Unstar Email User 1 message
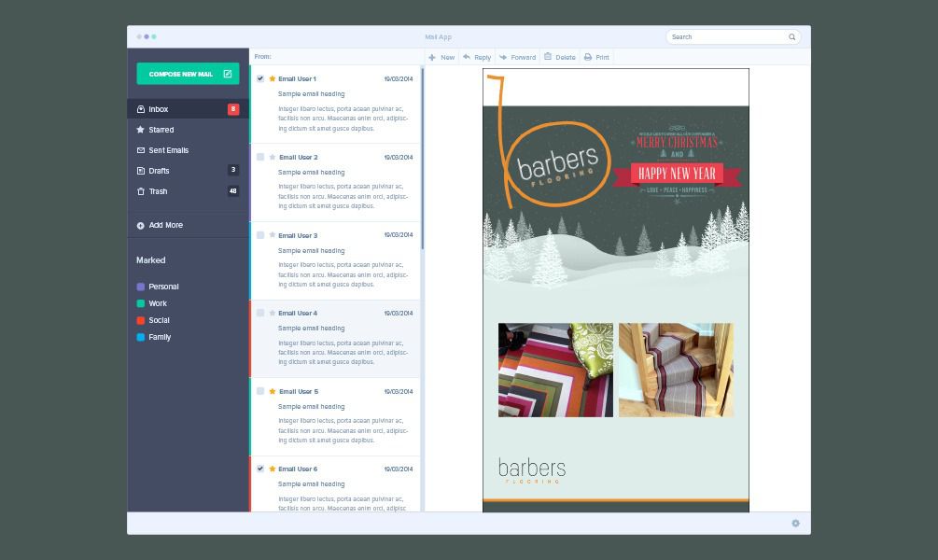Screen dimensions: 938x560 (x=273, y=78)
